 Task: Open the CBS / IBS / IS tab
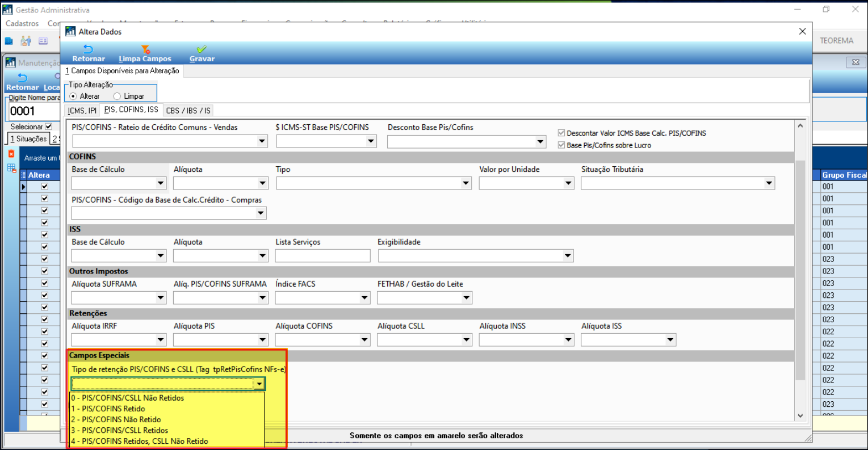(x=188, y=111)
